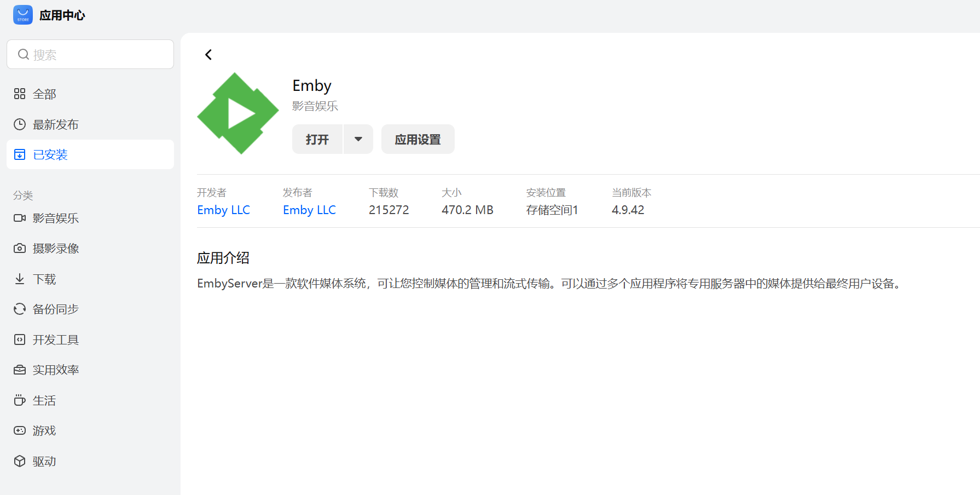This screenshot has width=980, height=495.
Task: Open the 实用效率 category
Action: pos(90,370)
